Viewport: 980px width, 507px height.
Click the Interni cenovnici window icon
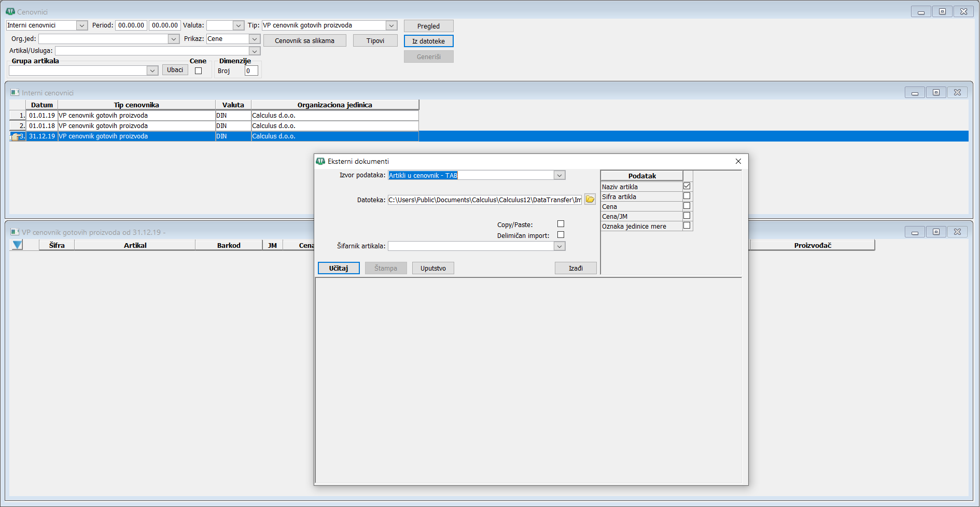15,93
